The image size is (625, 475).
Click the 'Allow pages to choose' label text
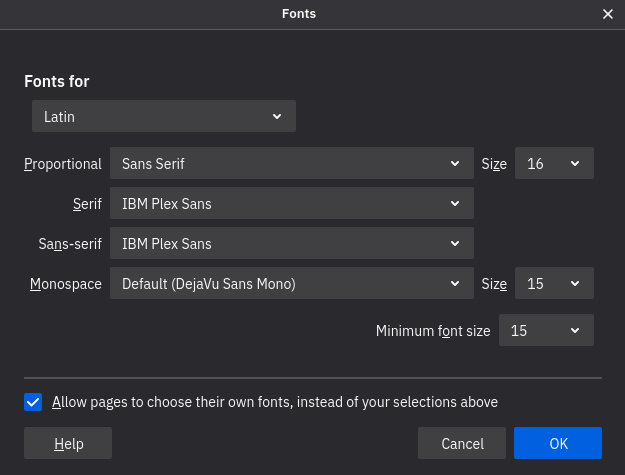[275, 402]
